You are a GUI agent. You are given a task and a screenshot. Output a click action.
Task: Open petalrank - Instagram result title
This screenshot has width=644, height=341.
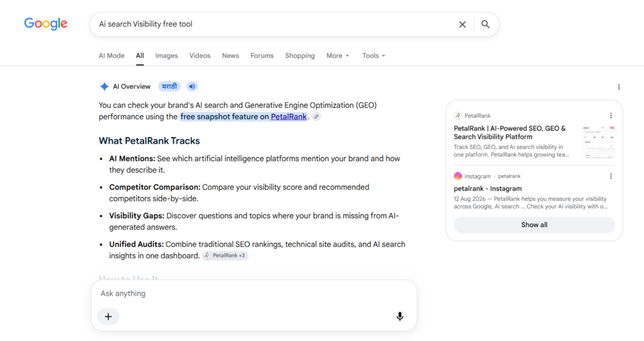pos(487,189)
